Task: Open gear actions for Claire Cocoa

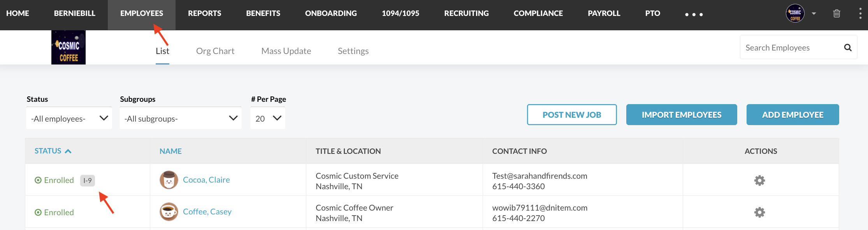Action: coord(759,180)
